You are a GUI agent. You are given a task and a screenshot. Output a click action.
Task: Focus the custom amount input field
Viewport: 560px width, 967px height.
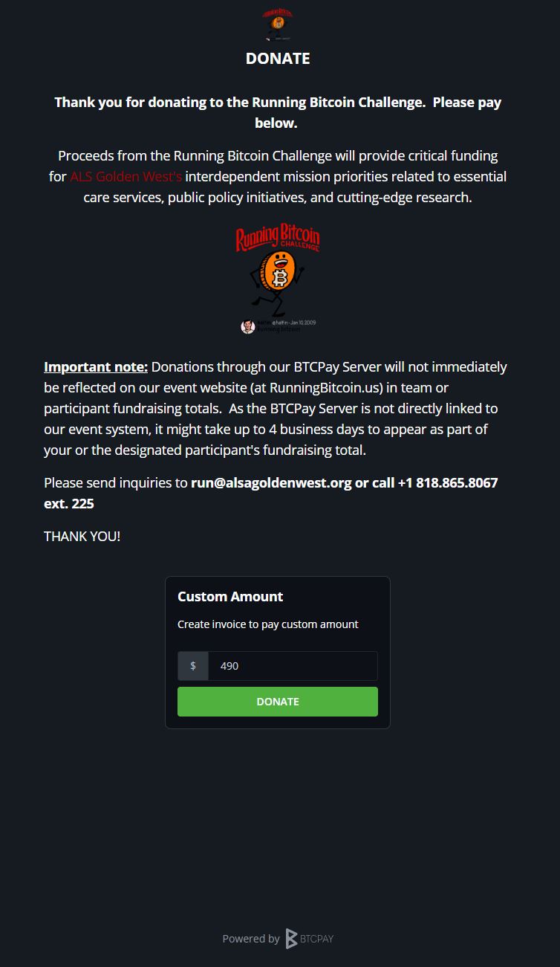tap(293, 666)
